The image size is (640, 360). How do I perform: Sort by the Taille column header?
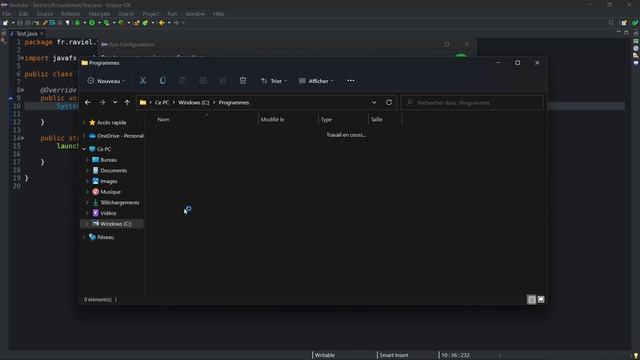[385, 120]
